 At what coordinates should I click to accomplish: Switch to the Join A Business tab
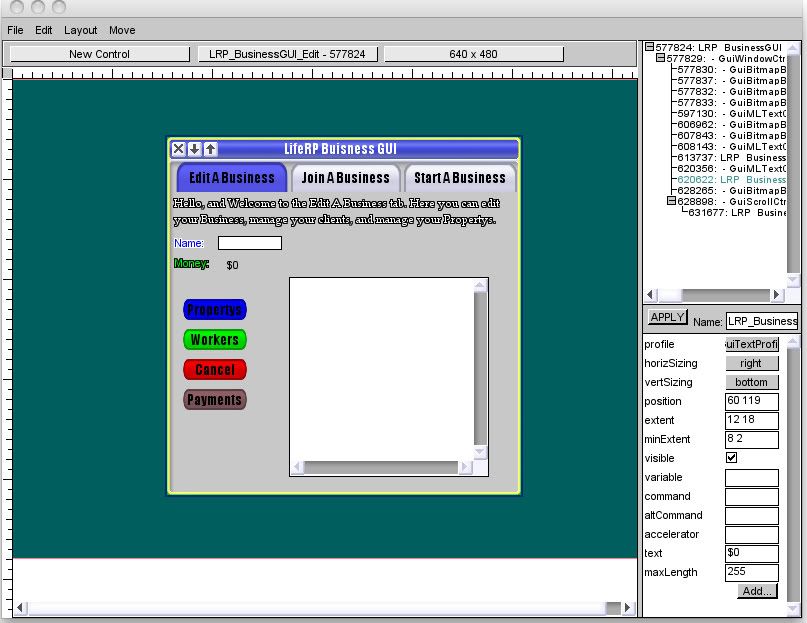click(345, 178)
